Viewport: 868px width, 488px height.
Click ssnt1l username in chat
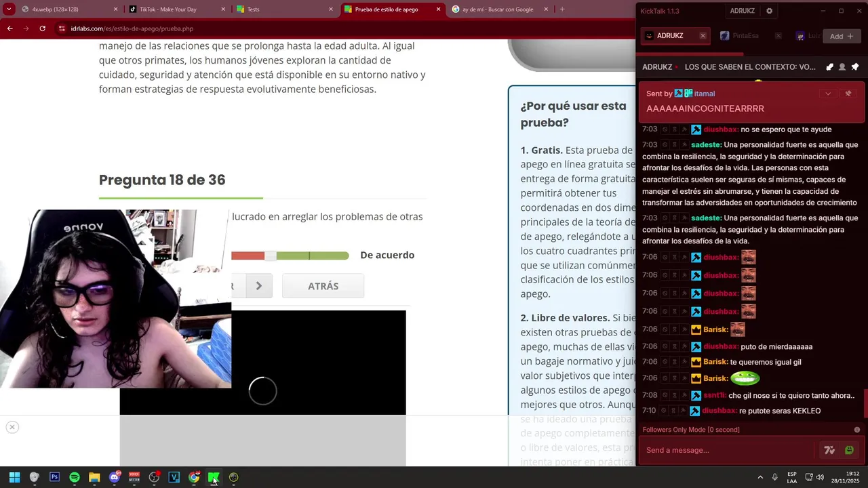point(715,395)
